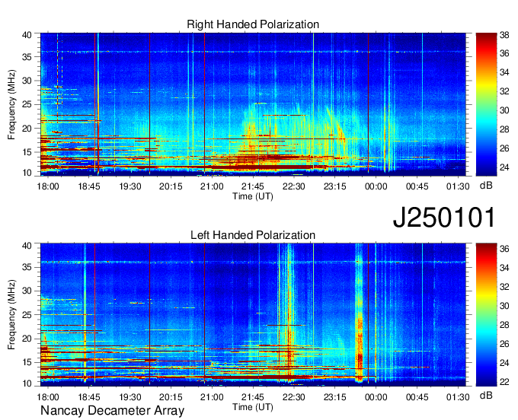Click the 40 MHz tick of Left Handed plot
The image size is (518, 420).
tap(27, 246)
